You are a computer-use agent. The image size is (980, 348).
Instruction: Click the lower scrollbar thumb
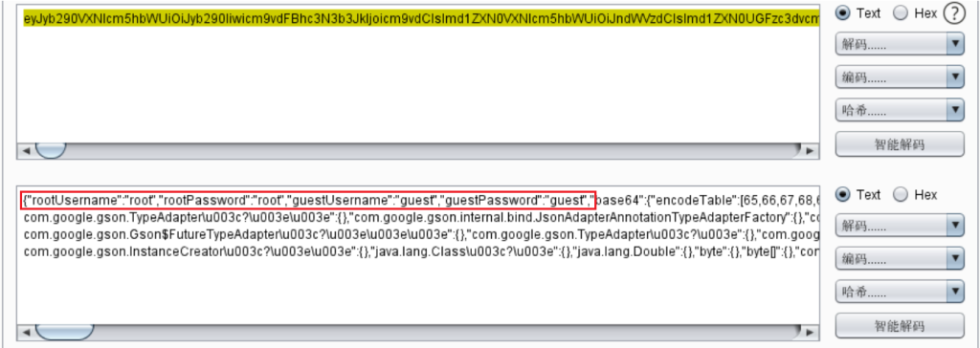[x=64, y=332]
